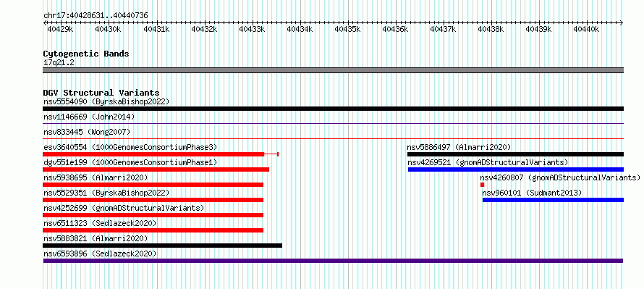This screenshot has height=289, width=644.
Task: Click the nsv5554090 (ByrskaBishop2022) label
Action: point(106,101)
